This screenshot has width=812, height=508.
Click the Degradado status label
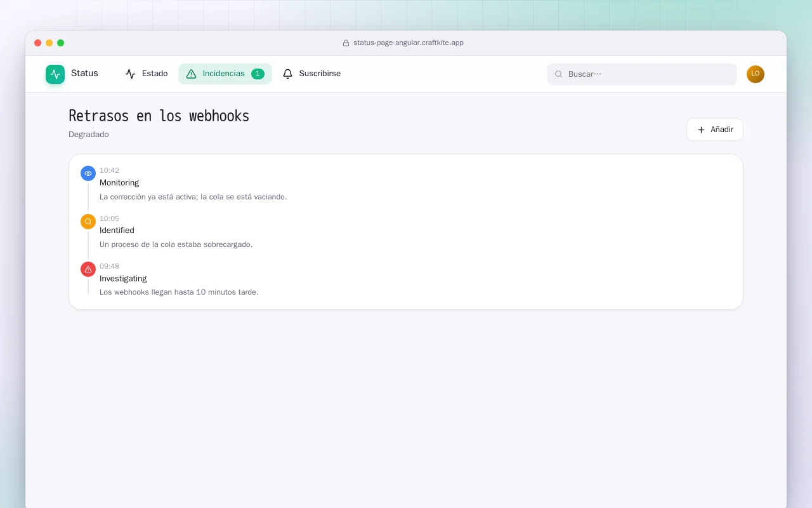point(89,135)
